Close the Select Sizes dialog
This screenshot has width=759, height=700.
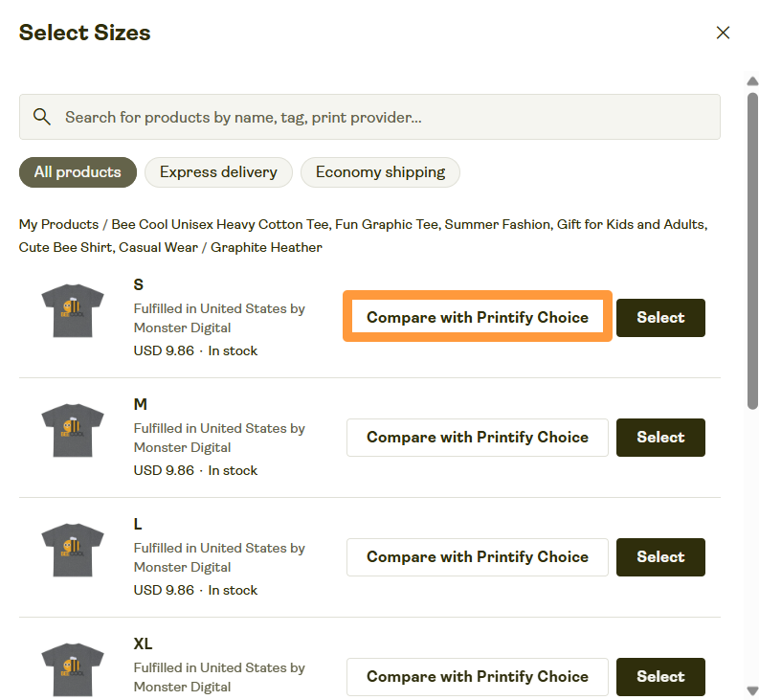point(723,33)
